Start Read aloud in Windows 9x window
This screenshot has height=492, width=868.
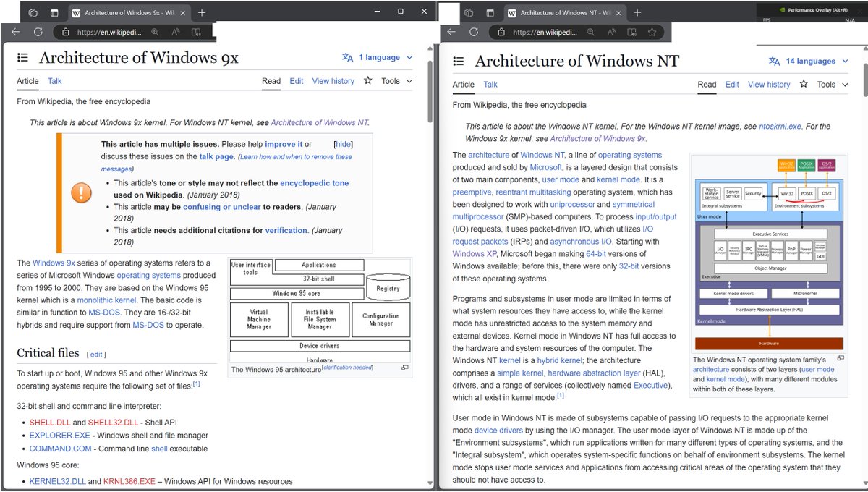(176, 32)
